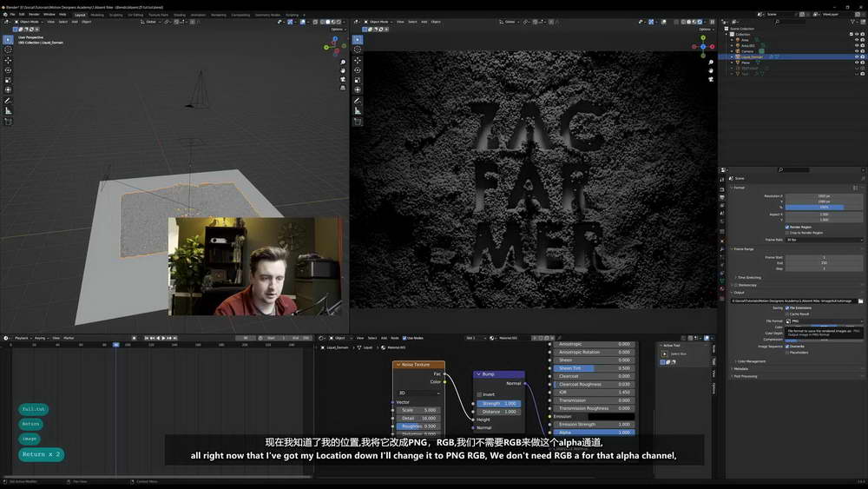Select the Cursor tool in left viewport
Image resolution: width=868 pixels, height=489 pixels.
click(8, 50)
